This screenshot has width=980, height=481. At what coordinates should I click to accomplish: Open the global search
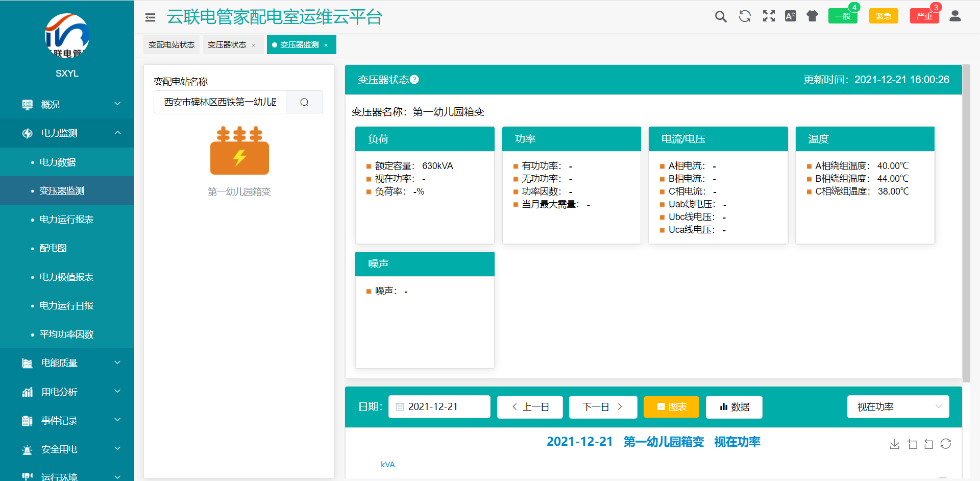[x=721, y=16]
